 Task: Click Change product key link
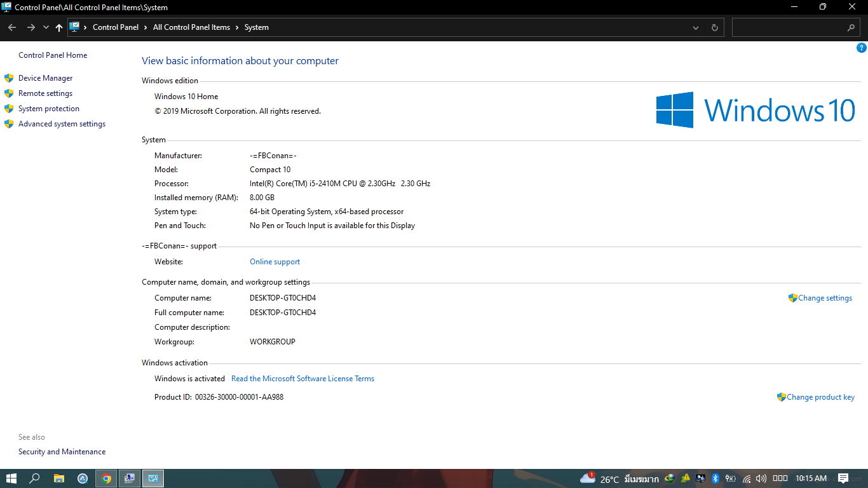click(x=820, y=397)
